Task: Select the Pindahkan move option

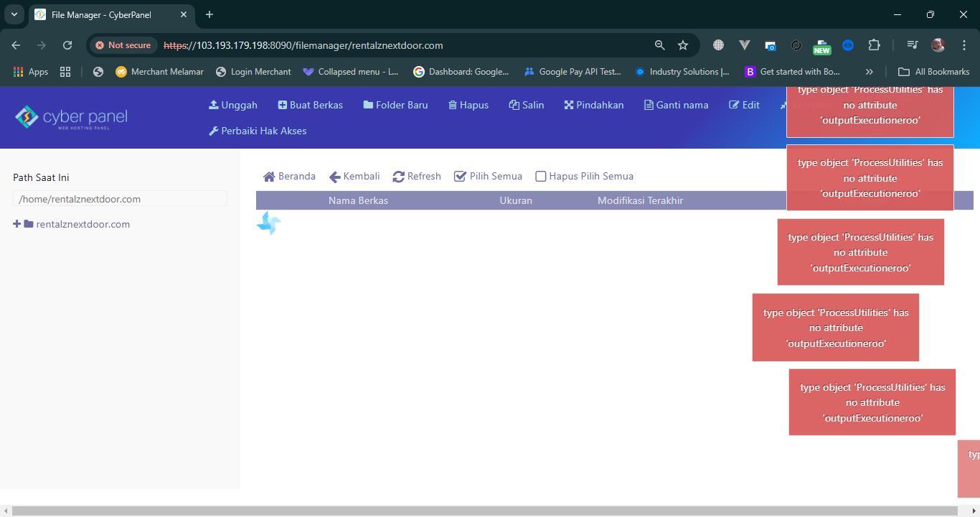Action: pos(594,105)
